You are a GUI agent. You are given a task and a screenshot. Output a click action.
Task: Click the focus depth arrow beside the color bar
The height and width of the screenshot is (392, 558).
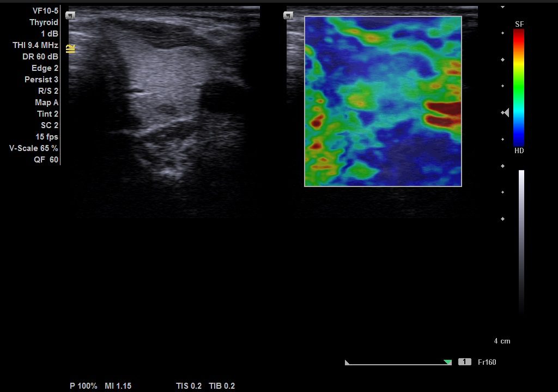tap(506, 112)
